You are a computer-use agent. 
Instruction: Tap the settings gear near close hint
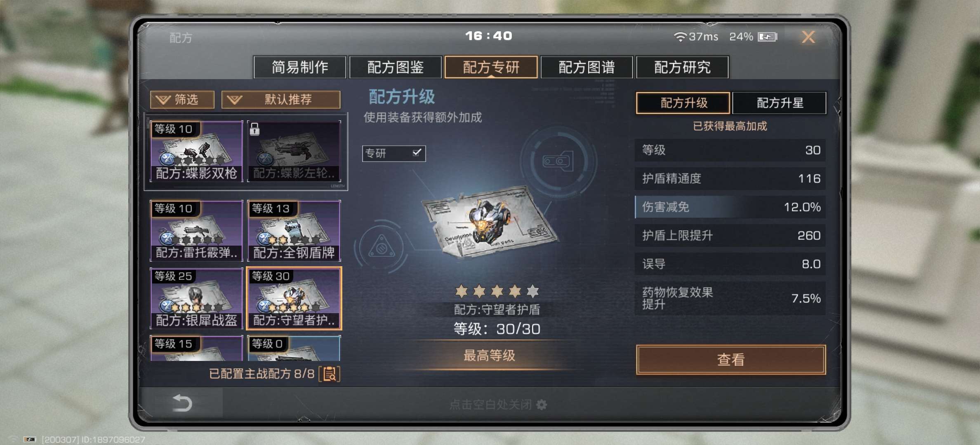pyautogui.click(x=542, y=405)
